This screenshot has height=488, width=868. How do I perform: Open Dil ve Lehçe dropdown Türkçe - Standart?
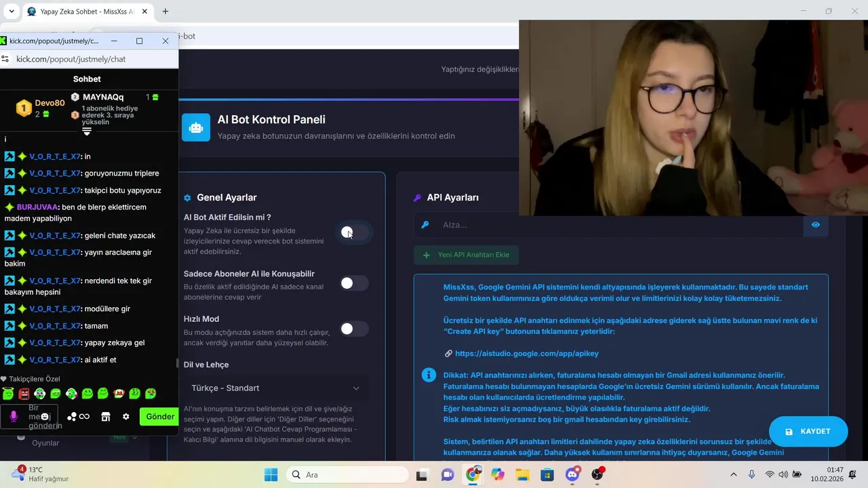[276, 388]
